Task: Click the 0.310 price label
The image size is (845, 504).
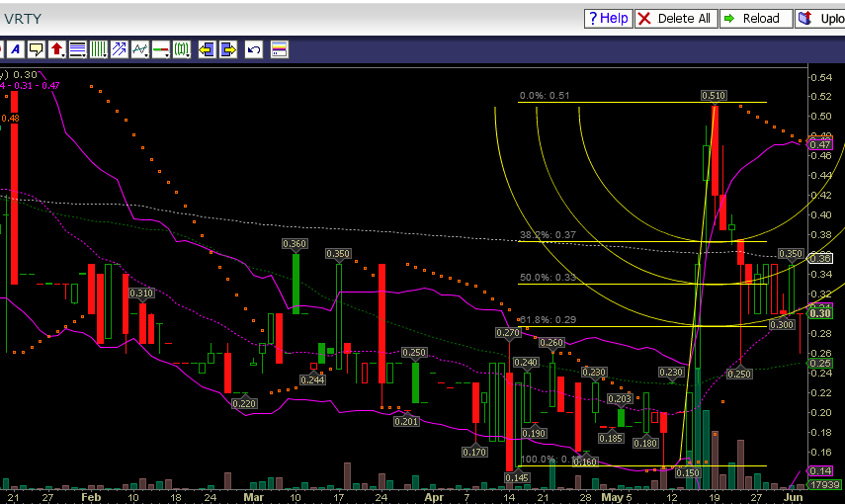Action: [x=141, y=294]
